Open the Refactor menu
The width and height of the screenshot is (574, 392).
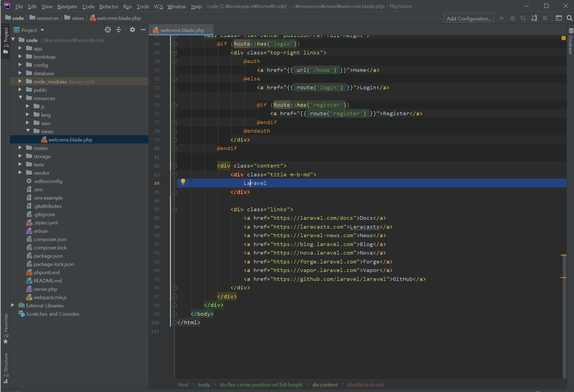[109, 6]
